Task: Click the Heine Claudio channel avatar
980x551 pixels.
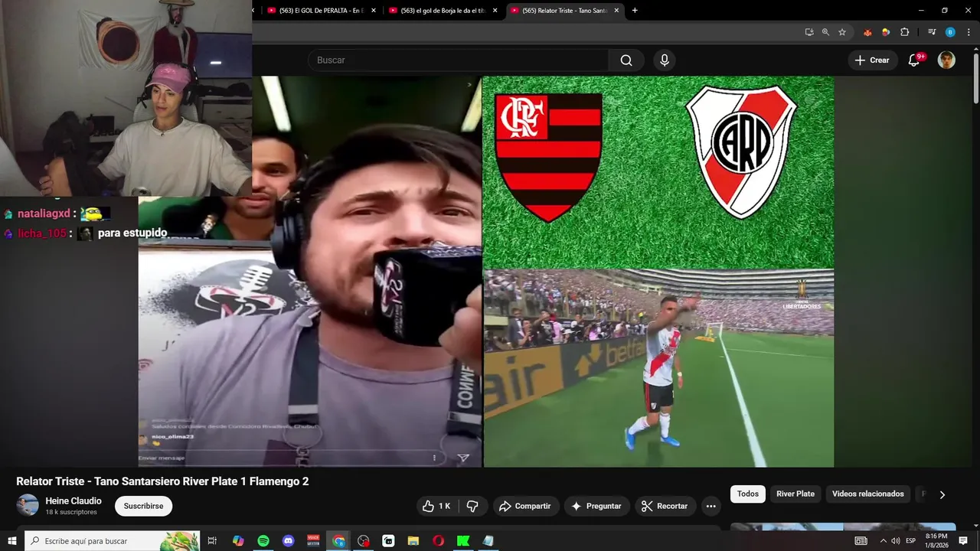Action: click(x=28, y=505)
